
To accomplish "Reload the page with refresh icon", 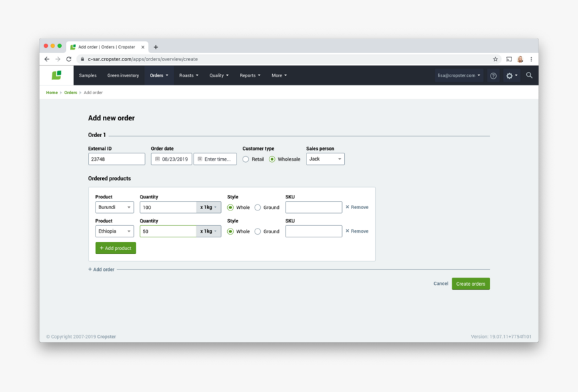I will (x=69, y=59).
